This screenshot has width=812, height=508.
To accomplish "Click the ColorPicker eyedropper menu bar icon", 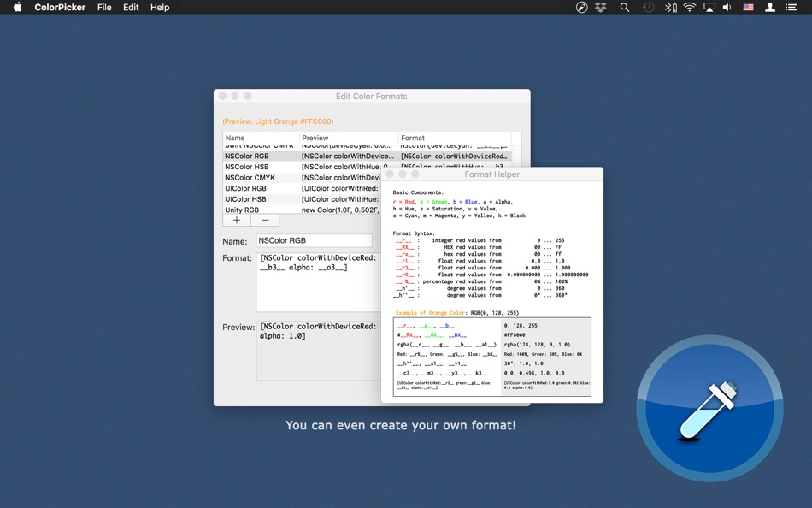I will [582, 7].
